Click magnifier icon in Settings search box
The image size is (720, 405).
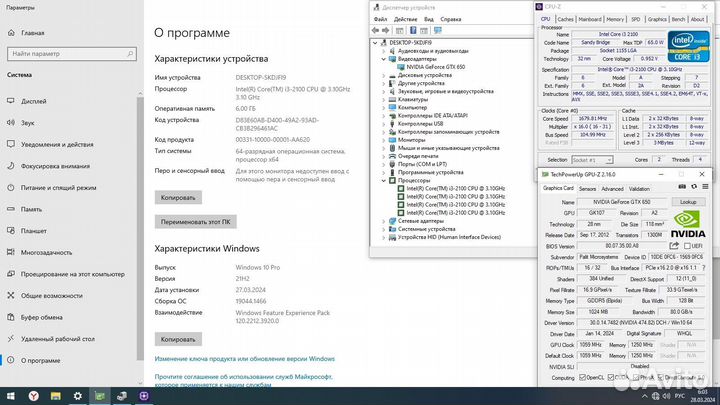click(x=130, y=54)
